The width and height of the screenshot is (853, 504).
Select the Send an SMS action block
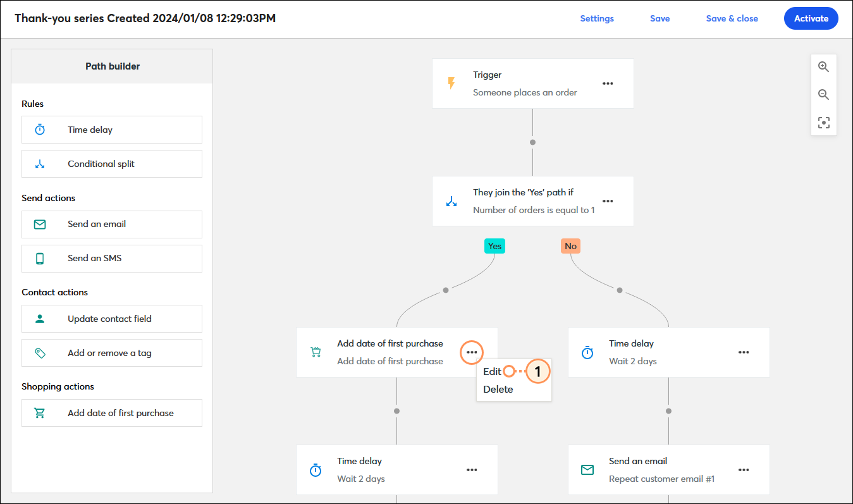click(x=112, y=258)
